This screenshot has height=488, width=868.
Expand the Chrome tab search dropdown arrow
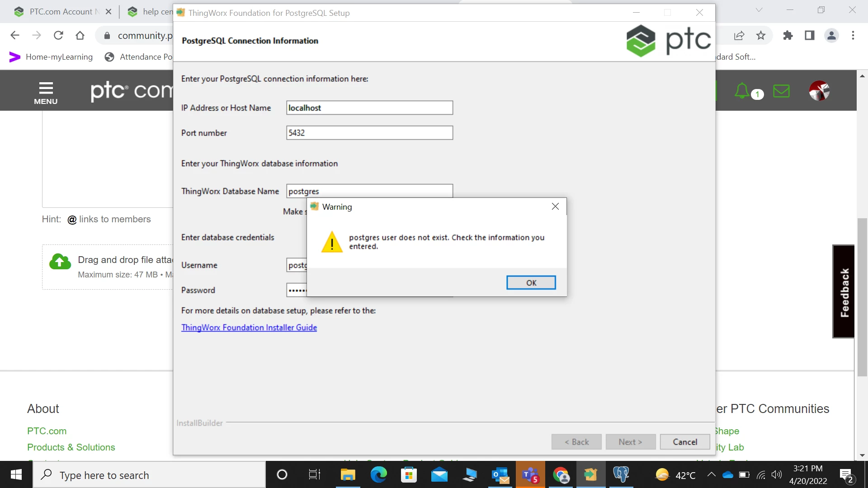[759, 10]
